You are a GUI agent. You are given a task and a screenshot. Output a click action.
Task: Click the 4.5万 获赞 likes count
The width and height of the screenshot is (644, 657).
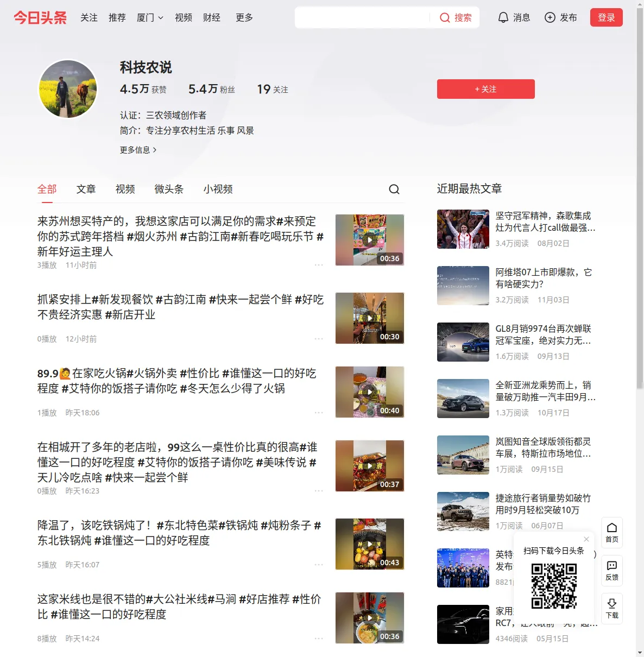click(x=143, y=89)
